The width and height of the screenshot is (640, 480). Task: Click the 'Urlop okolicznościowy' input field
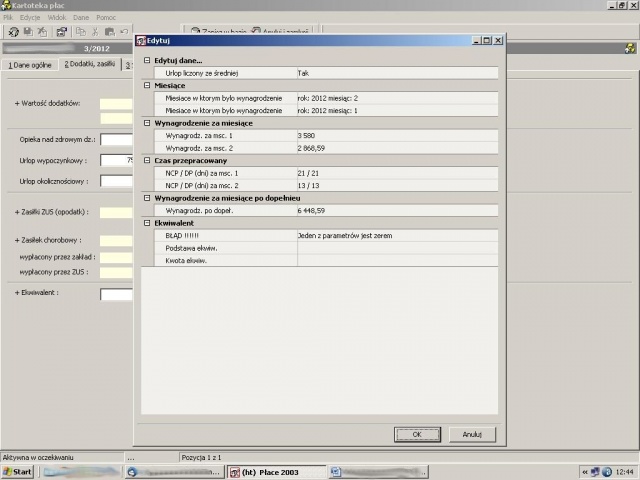coord(116,181)
